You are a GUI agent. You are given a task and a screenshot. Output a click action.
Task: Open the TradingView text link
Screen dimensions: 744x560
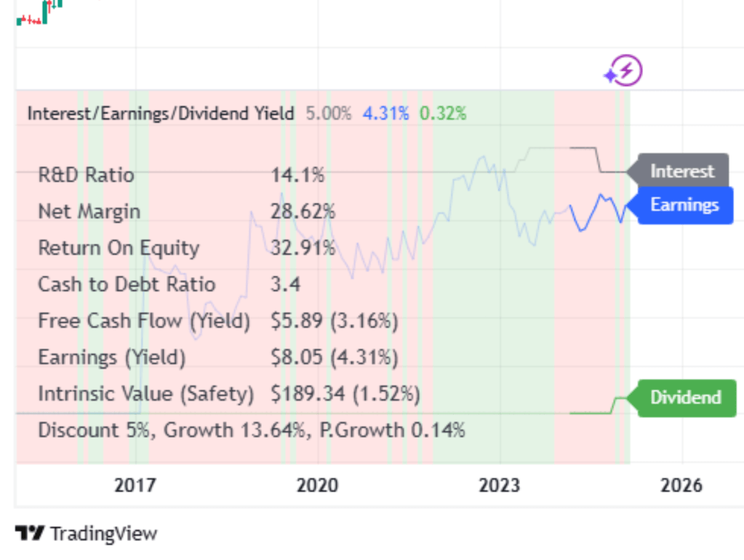tap(103, 533)
